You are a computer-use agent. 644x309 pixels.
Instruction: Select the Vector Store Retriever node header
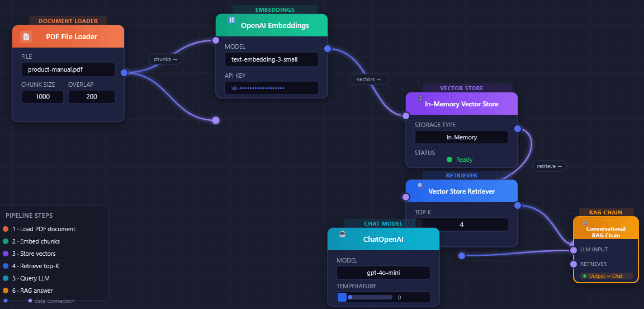(x=462, y=191)
